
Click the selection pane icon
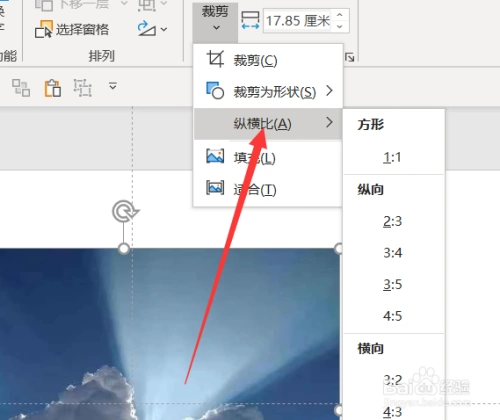click(x=44, y=29)
